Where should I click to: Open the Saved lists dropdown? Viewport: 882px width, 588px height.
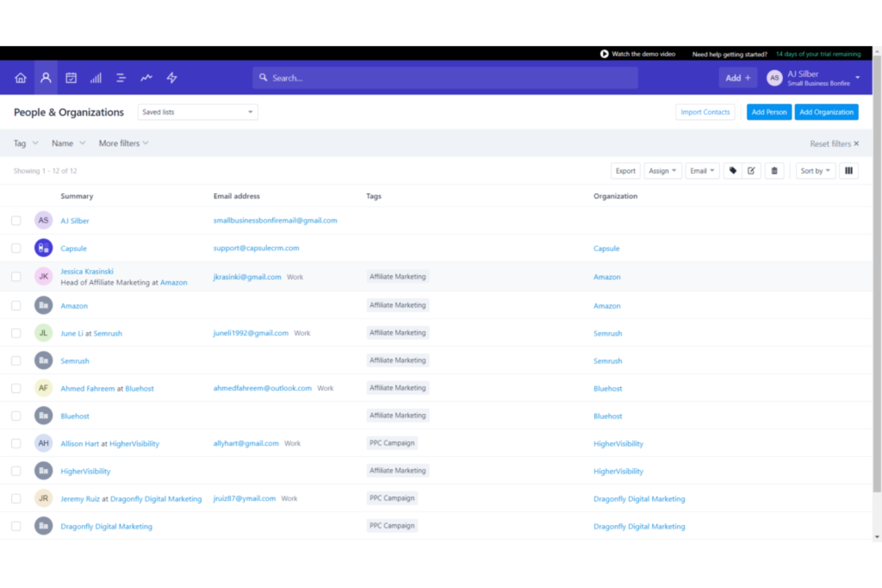[197, 112]
